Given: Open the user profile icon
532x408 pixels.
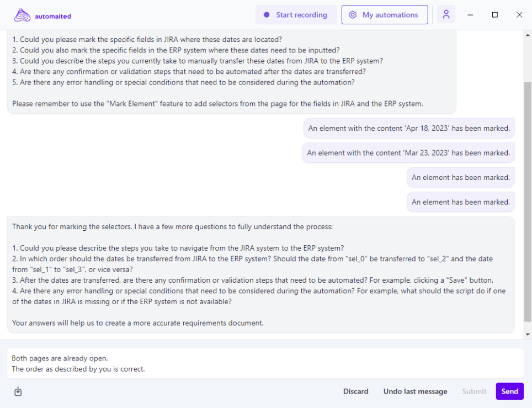Looking at the screenshot, I should 446,15.
